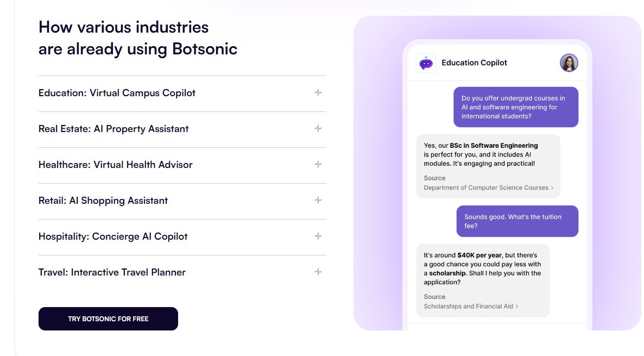Click the undergrad courses question message bubble
The width and height of the screenshot is (644, 356).
(516, 107)
